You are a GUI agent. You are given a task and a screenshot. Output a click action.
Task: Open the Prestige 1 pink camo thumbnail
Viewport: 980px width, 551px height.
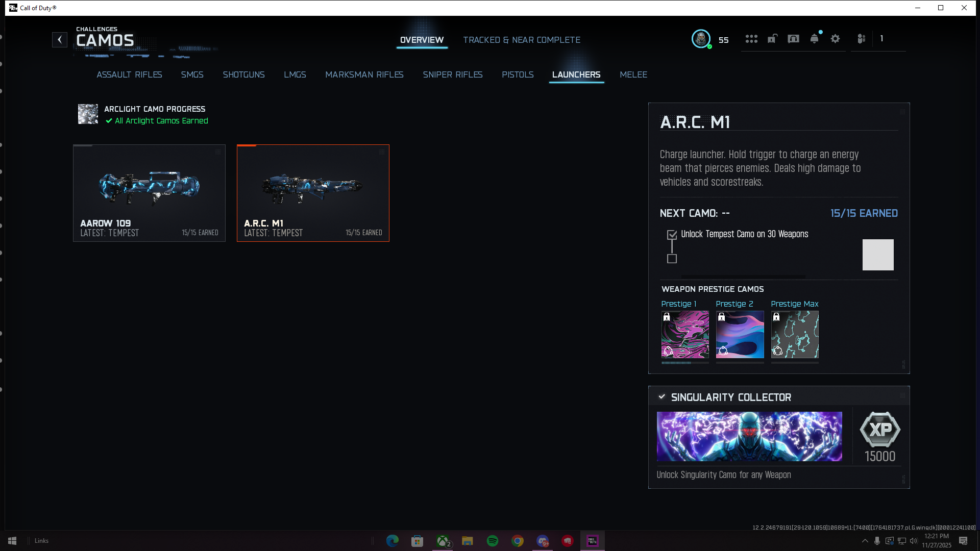pyautogui.click(x=685, y=335)
